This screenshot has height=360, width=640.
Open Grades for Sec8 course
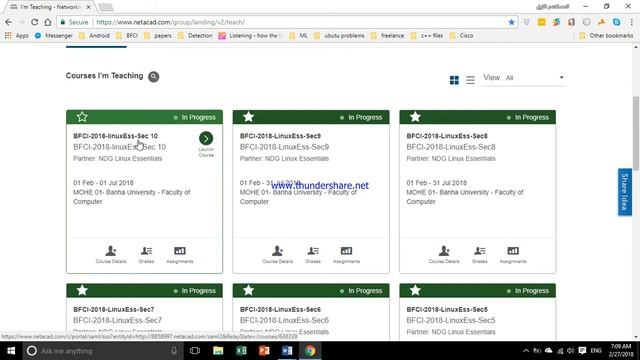pos(480,254)
